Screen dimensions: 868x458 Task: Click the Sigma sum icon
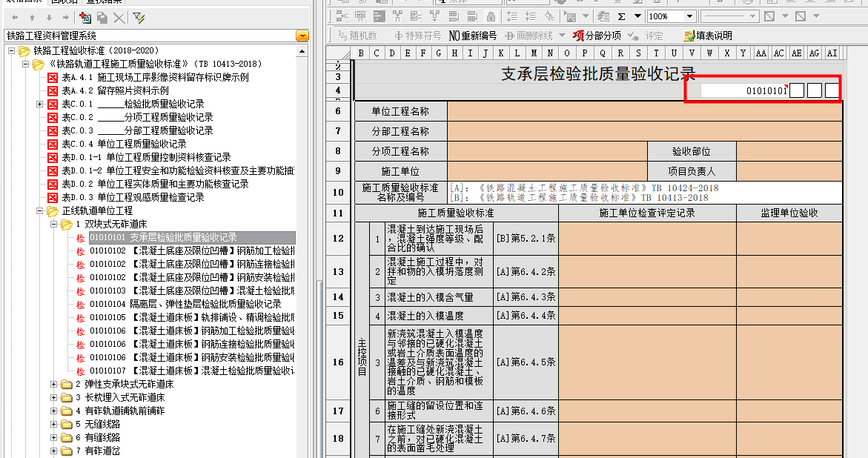[622, 16]
